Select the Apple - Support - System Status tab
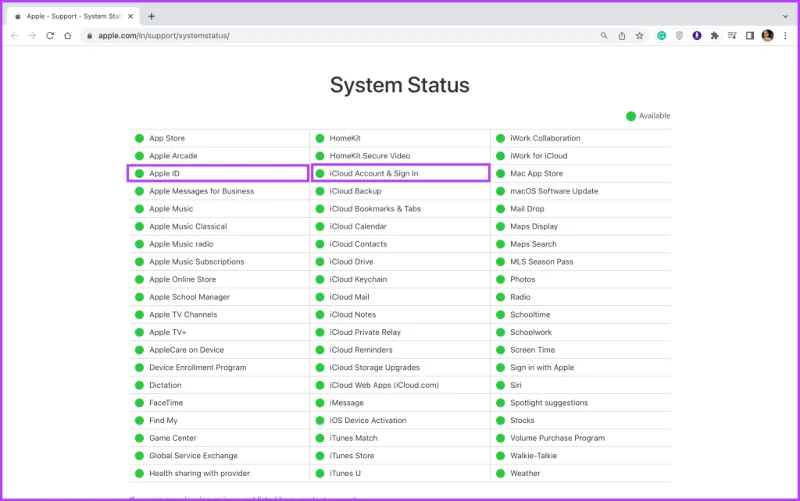Viewport: 800px width, 501px height. 73,16
